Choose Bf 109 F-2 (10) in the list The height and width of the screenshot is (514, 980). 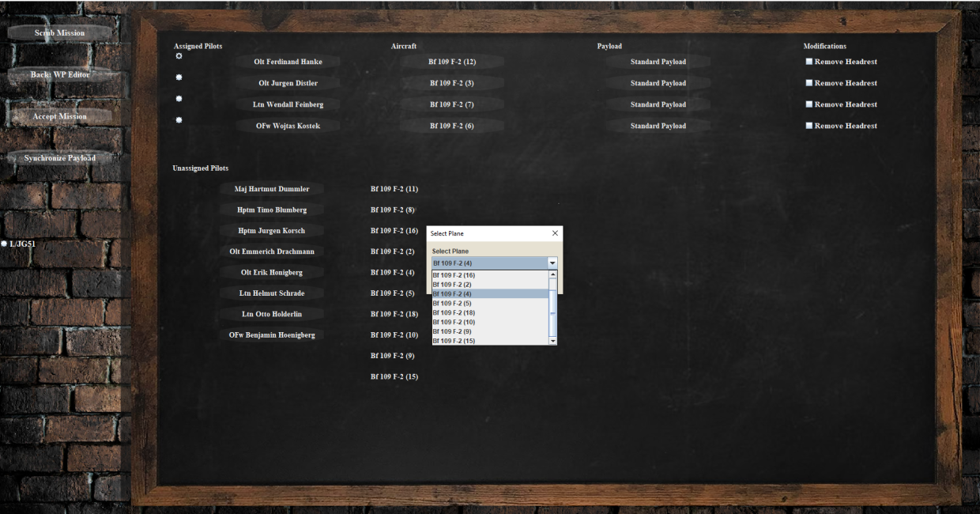pyautogui.click(x=490, y=323)
